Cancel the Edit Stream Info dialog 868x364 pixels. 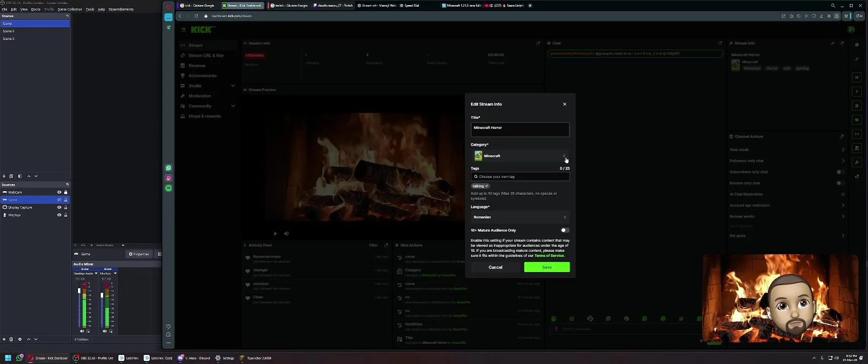pyautogui.click(x=495, y=267)
